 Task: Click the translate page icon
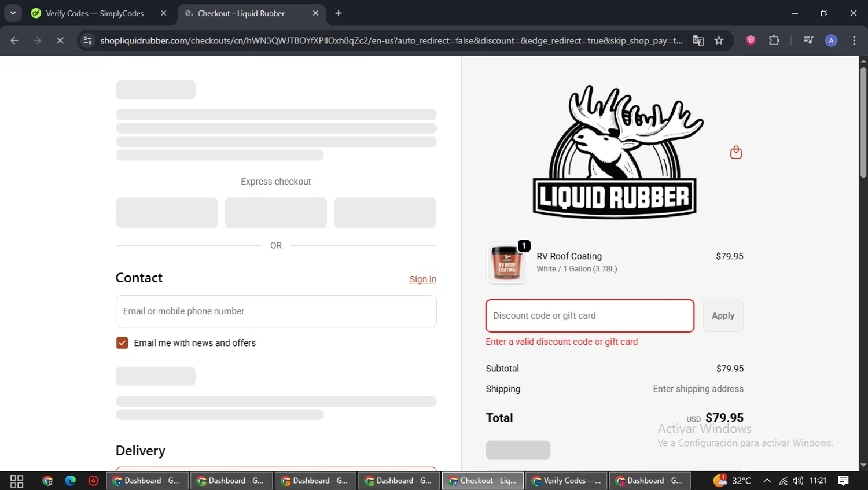coord(698,40)
